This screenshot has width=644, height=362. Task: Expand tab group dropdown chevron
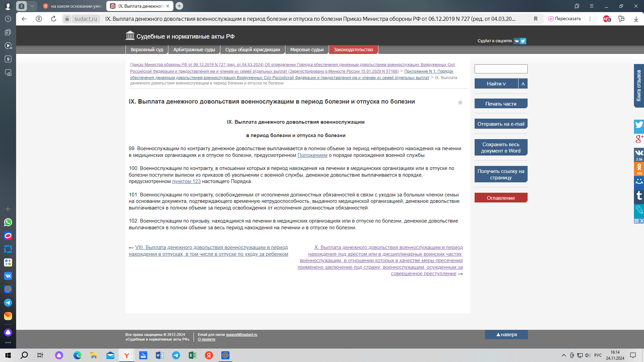pyautogui.click(x=32, y=6)
